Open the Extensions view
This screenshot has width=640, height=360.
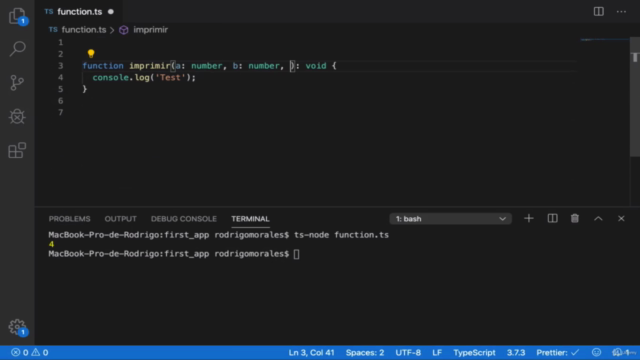coord(17,150)
